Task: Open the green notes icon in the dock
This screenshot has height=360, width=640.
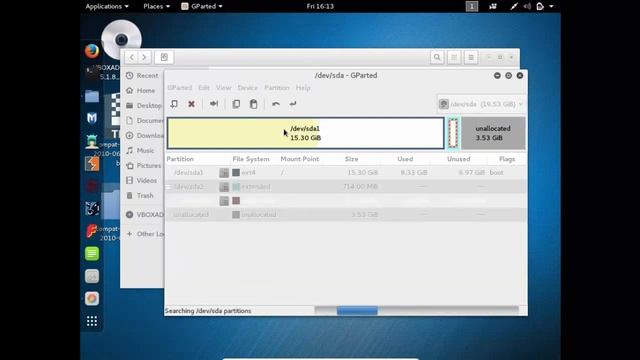Action: (x=92, y=253)
